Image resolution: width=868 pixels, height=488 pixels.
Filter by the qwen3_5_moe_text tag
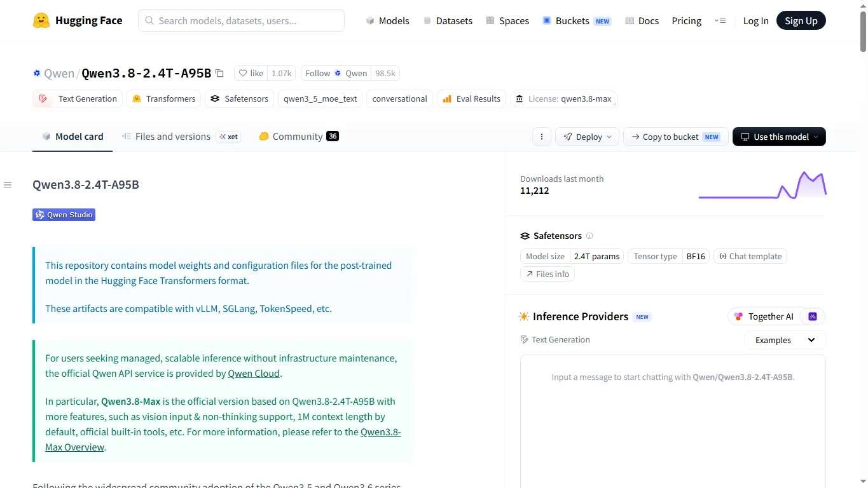[320, 98]
